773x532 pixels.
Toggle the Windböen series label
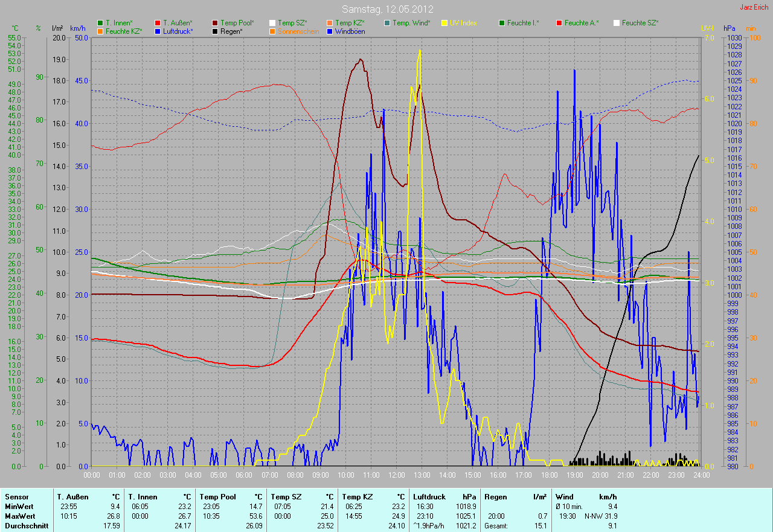[x=350, y=31]
